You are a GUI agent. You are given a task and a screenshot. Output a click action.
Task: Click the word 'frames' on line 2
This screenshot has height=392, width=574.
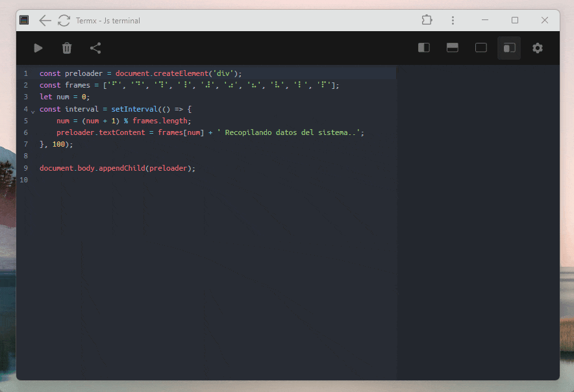tap(78, 85)
